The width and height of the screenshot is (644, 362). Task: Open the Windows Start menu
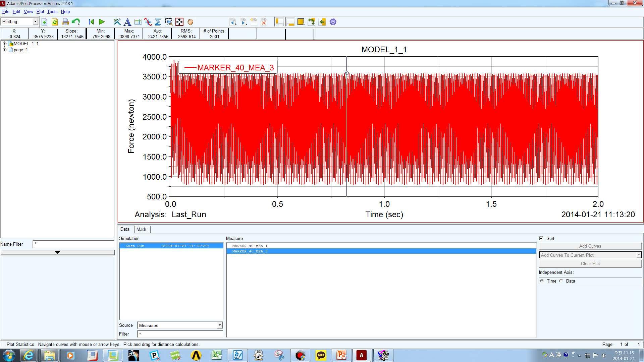point(9,355)
